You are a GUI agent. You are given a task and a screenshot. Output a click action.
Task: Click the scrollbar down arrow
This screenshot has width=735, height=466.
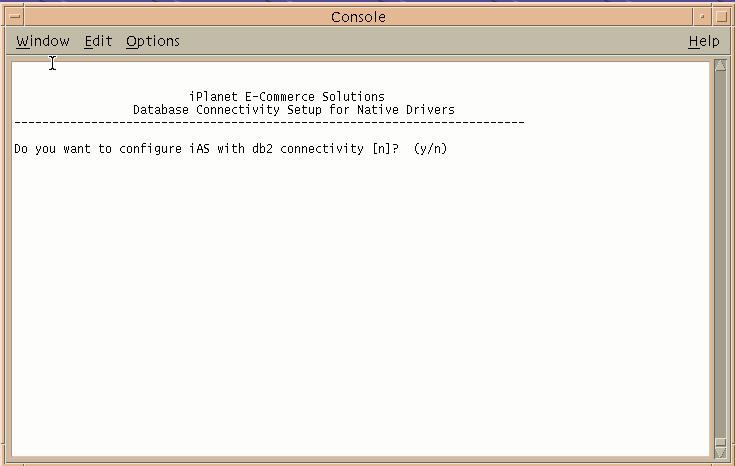pos(720,452)
